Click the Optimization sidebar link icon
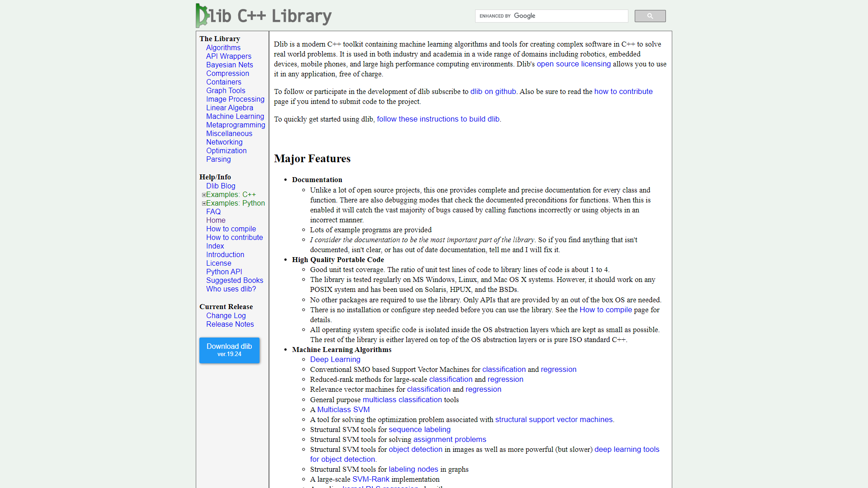This screenshot has width=868, height=488. tap(226, 151)
